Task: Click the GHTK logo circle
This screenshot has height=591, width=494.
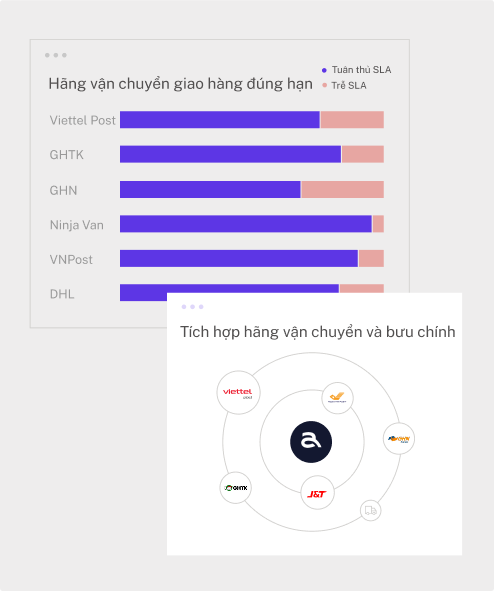Action: click(236, 488)
